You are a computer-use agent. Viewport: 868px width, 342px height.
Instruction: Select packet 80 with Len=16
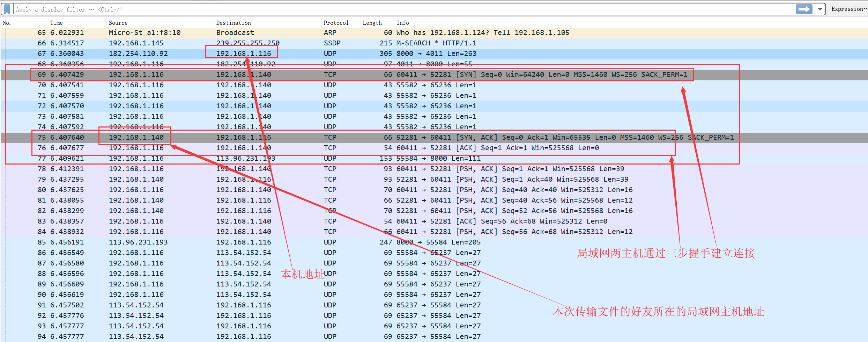pyautogui.click(x=434, y=190)
